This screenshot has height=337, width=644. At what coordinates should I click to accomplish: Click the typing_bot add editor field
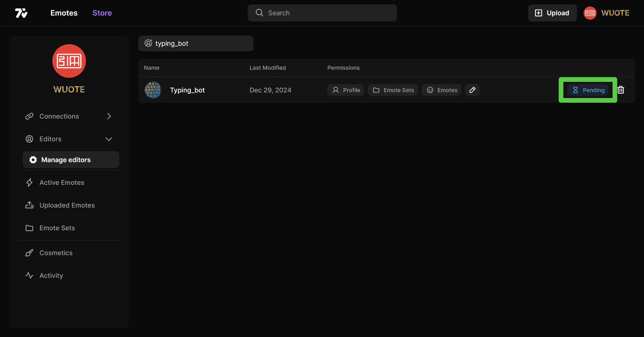[x=196, y=44]
